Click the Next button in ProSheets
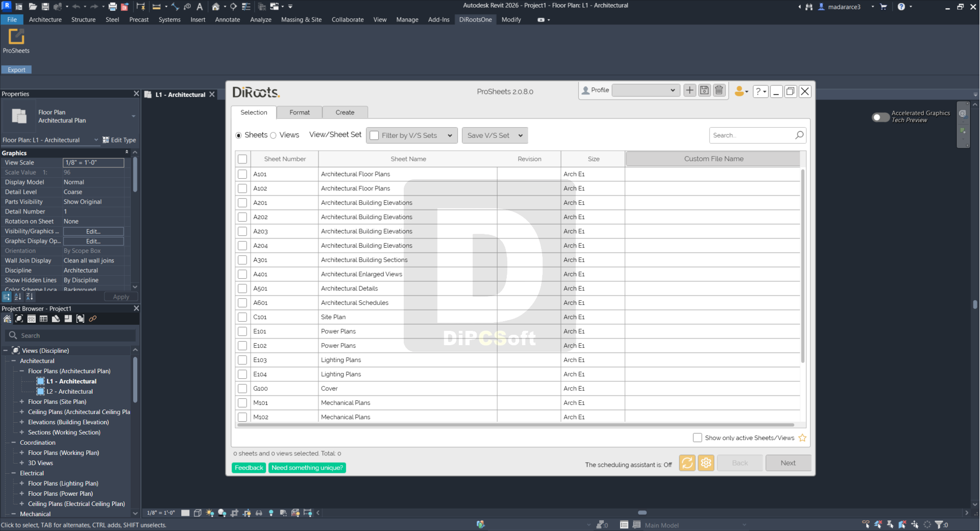The width and height of the screenshot is (980, 531). point(788,463)
